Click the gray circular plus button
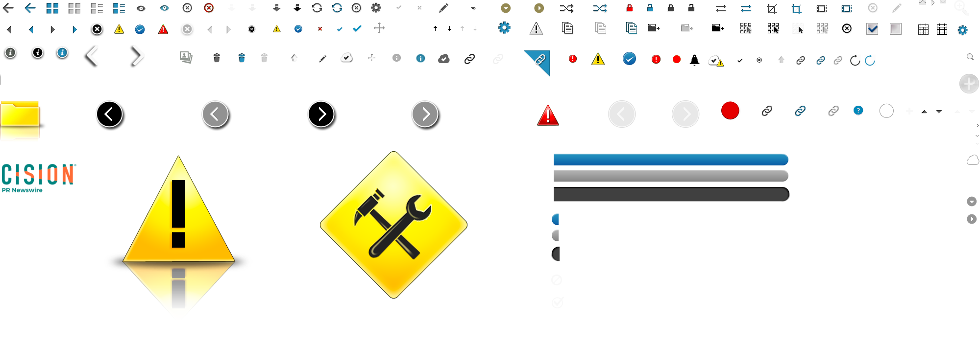The height and width of the screenshot is (346, 980). [969, 84]
